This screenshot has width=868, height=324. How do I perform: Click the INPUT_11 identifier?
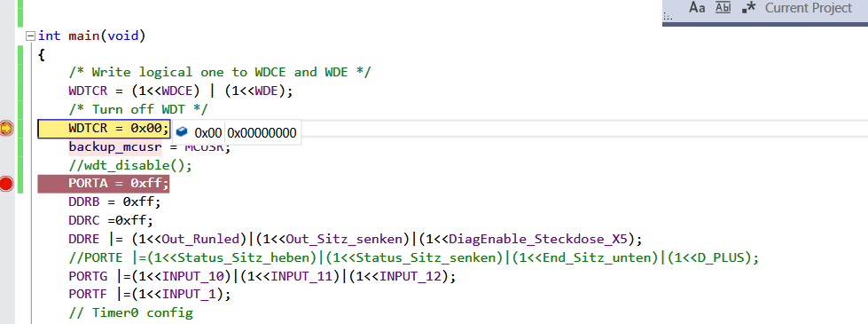pos(301,276)
